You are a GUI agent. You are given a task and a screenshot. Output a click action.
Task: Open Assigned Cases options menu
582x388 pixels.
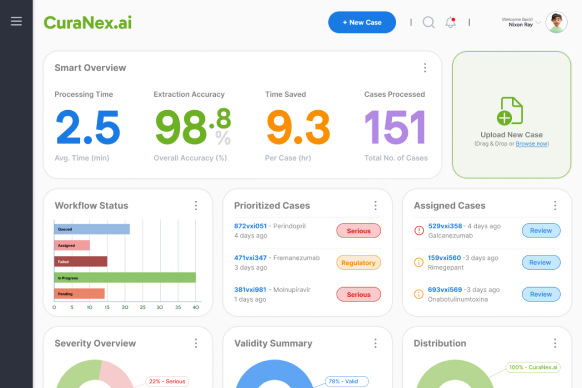(x=555, y=206)
